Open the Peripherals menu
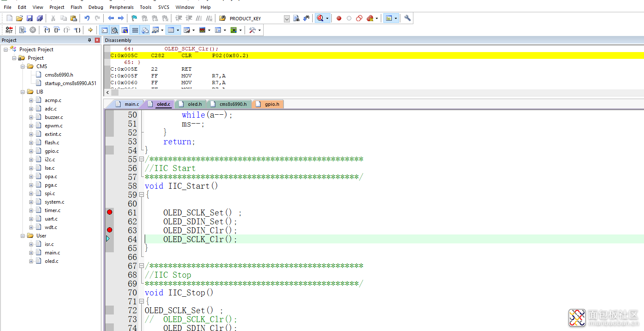This screenshot has height=331, width=644. [121, 7]
